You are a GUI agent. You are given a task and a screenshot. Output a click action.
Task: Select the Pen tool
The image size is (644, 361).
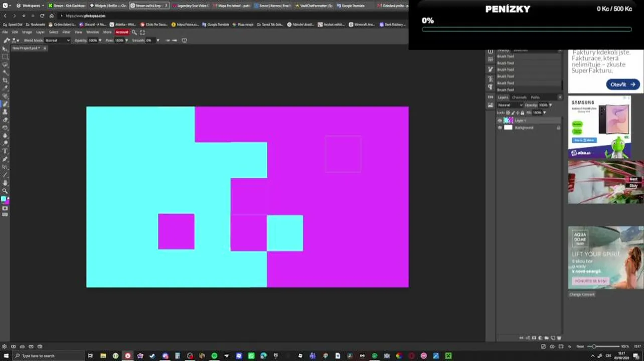pos(5,159)
